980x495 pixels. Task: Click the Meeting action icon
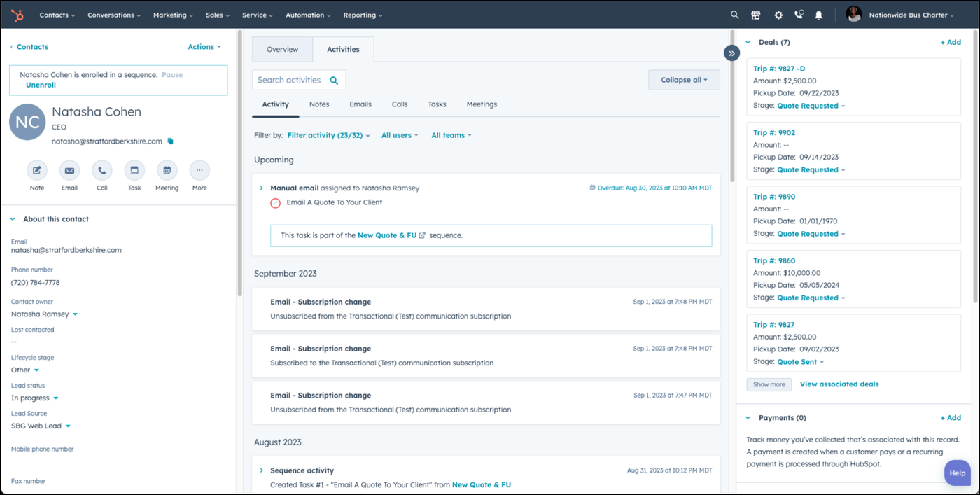(x=167, y=170)
